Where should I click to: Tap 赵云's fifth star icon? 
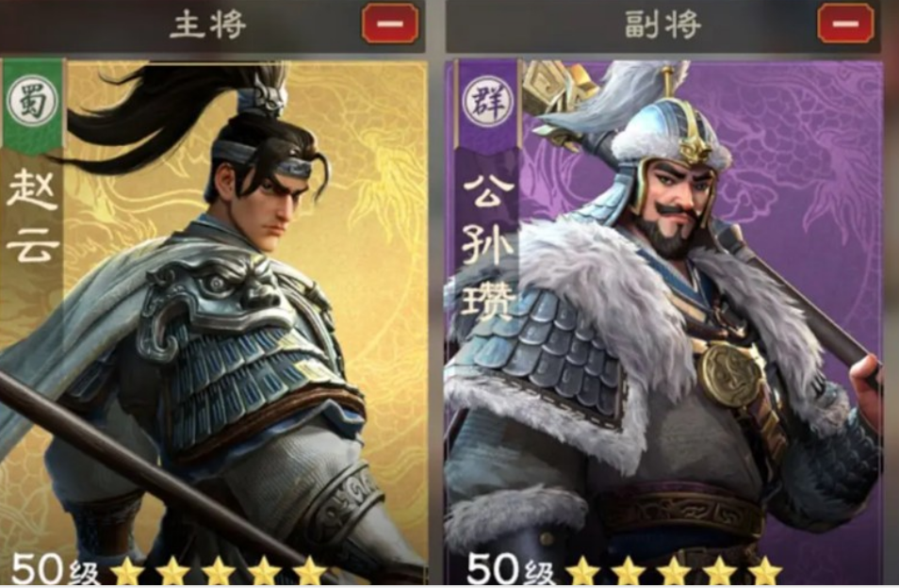coord(311,571)
